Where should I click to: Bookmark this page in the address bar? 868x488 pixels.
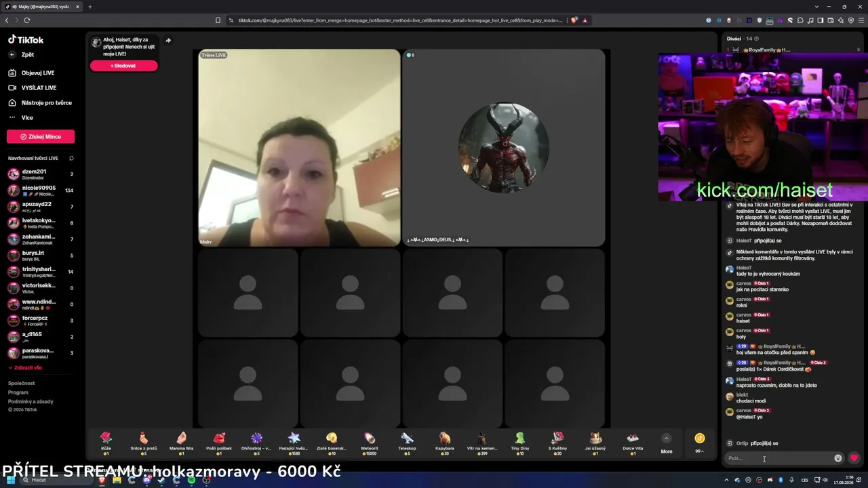point(218,20)
